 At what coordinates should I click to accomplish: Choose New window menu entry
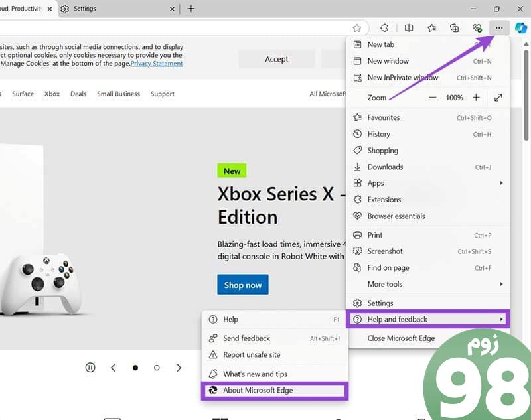(x=428, y=61)
